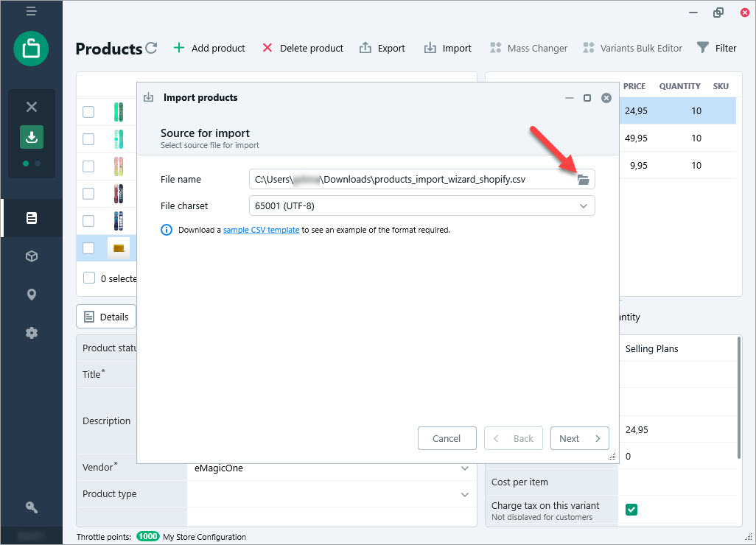Click the first snowboard product thumbnail
This screenshot has width=756, height=545.
pyautogui.click(x=119, y=112)
